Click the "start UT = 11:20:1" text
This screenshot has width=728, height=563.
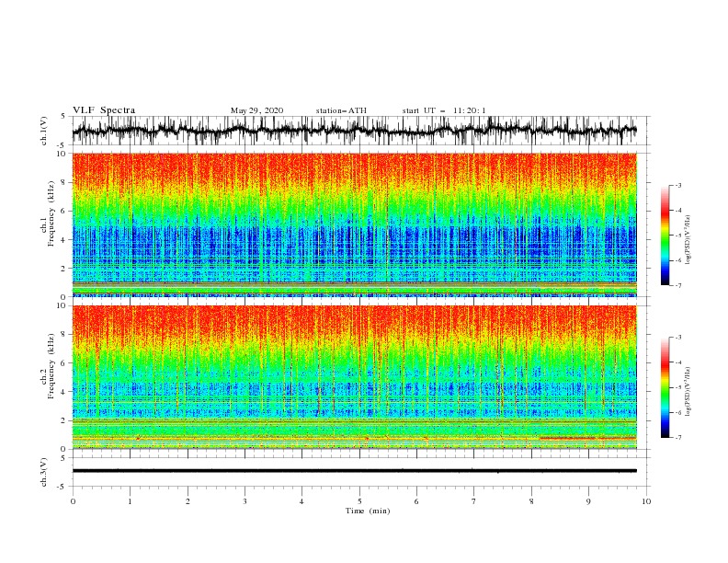(x=444, y=110)
